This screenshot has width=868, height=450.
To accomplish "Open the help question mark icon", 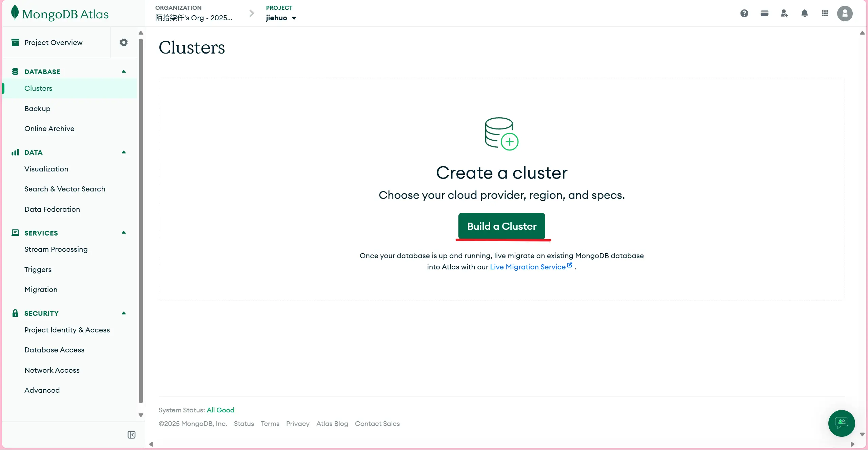I will point(744,14).
